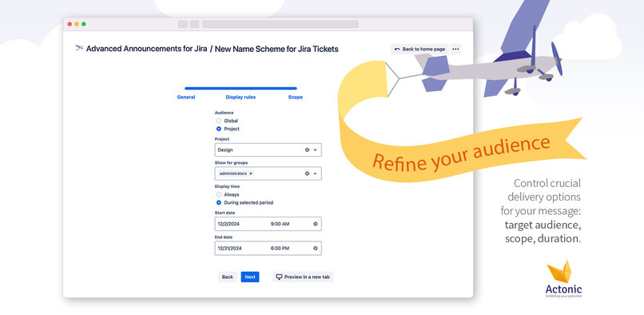Click the airplane app logo icon
644x315 pixels.
[x=79, y=48]
